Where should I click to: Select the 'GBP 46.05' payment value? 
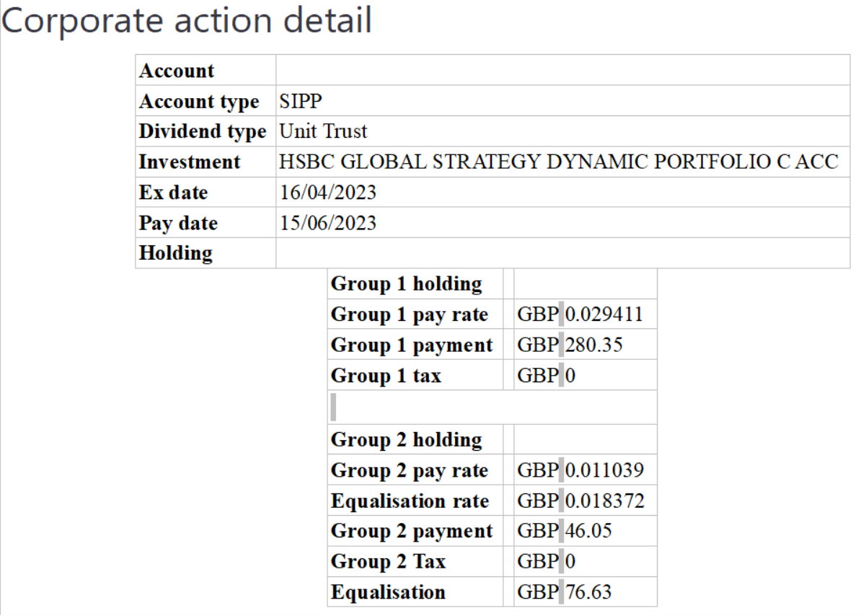point(564,531)
